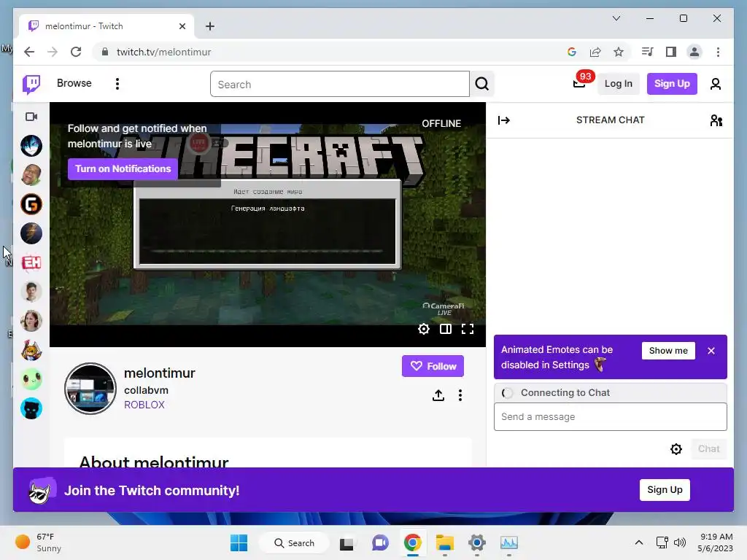Click the melontimur channel profile picture
The image size is (747, 560).
tap(90, 389)
